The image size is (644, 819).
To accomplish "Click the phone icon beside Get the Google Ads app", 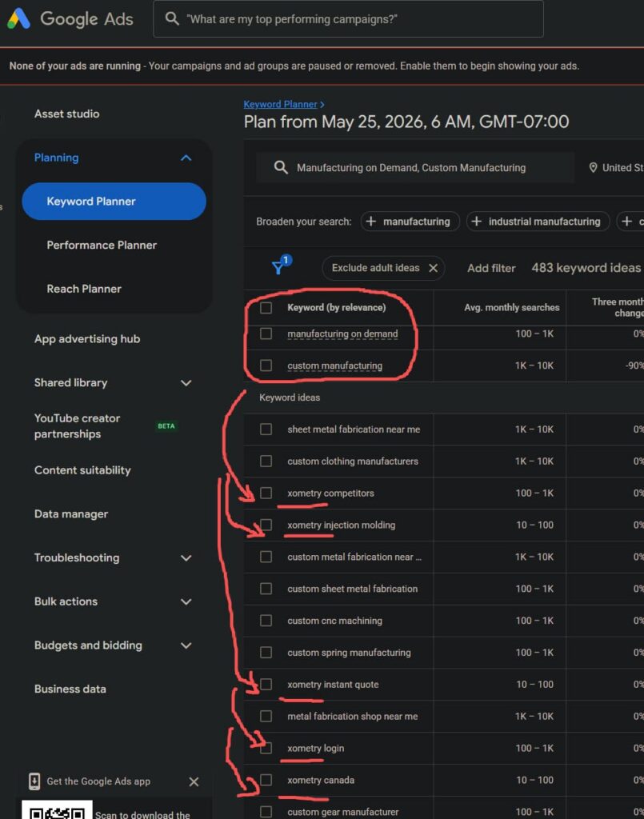I will 34,781.
